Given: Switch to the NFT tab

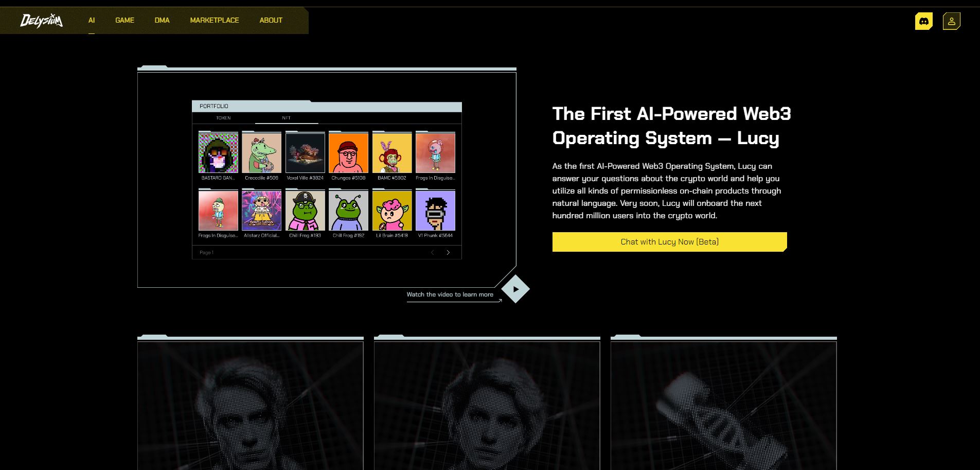Looking at the screenshot, I should [287, 118].
